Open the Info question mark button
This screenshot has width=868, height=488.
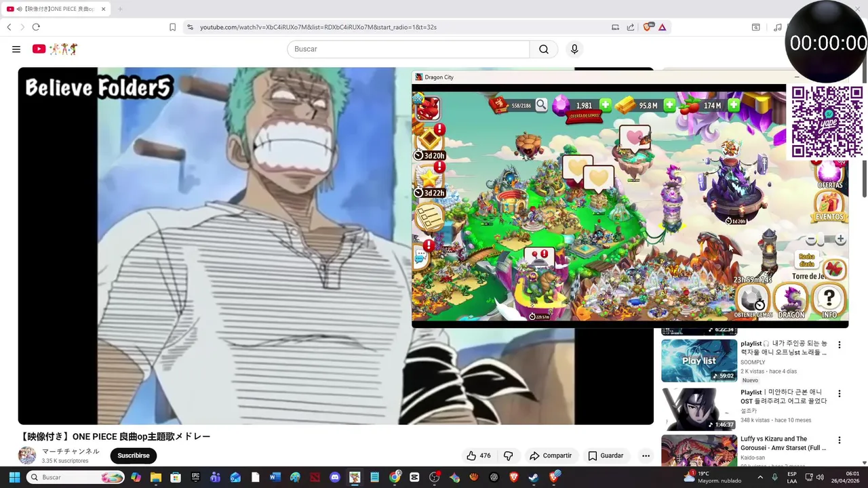pos(829,301)
